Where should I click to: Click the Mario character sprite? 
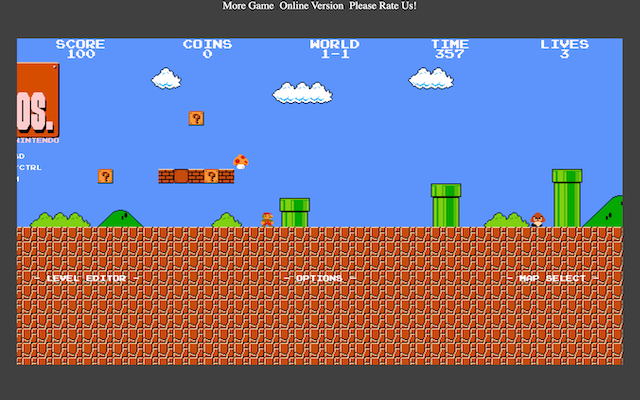tap(267, 220)
